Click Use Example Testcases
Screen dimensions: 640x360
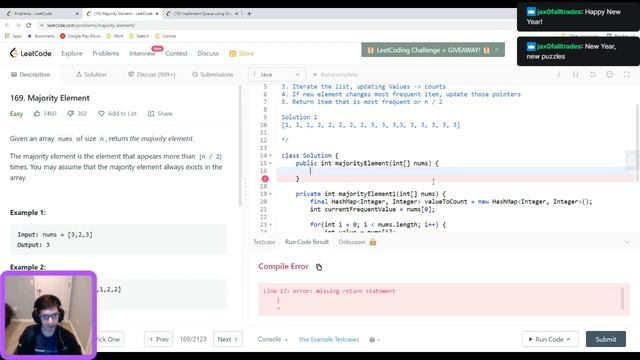tap(329, 339)
